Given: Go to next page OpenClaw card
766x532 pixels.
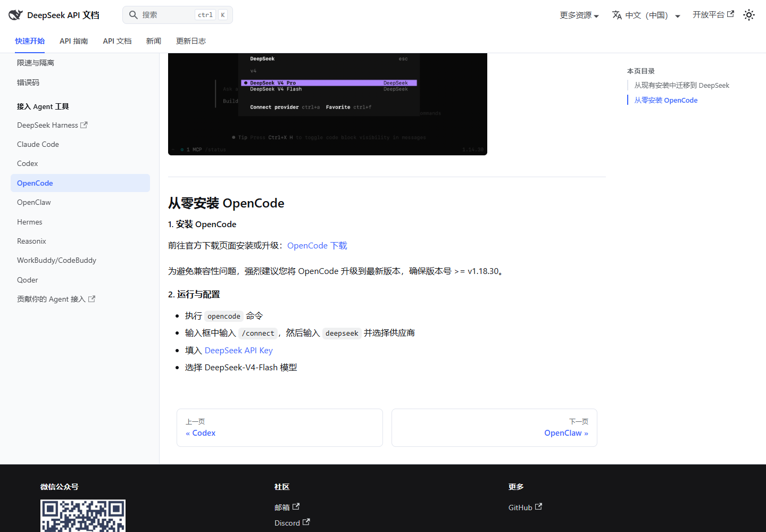Looking at the screenshot, I should coord(494,428).
